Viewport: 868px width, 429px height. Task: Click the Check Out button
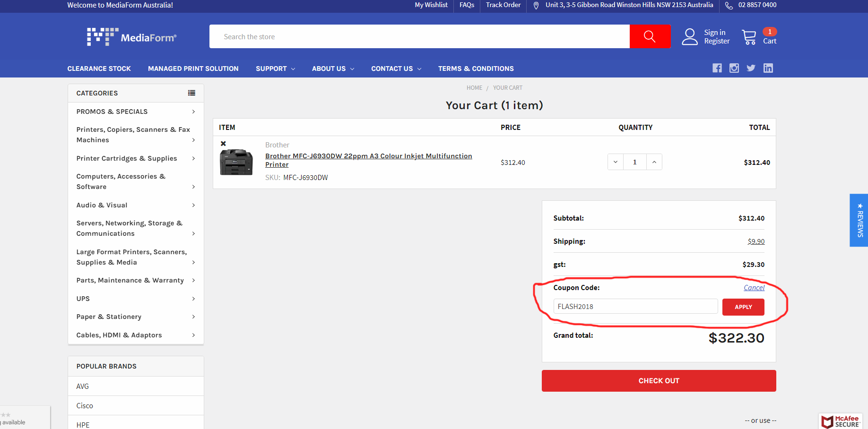[659, 381]
